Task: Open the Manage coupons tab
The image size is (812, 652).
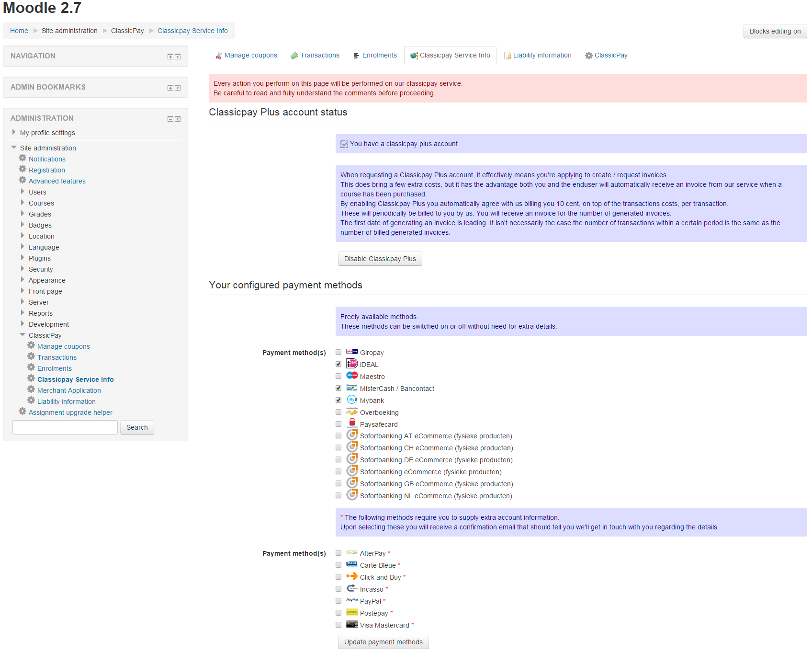Action: 246,56
